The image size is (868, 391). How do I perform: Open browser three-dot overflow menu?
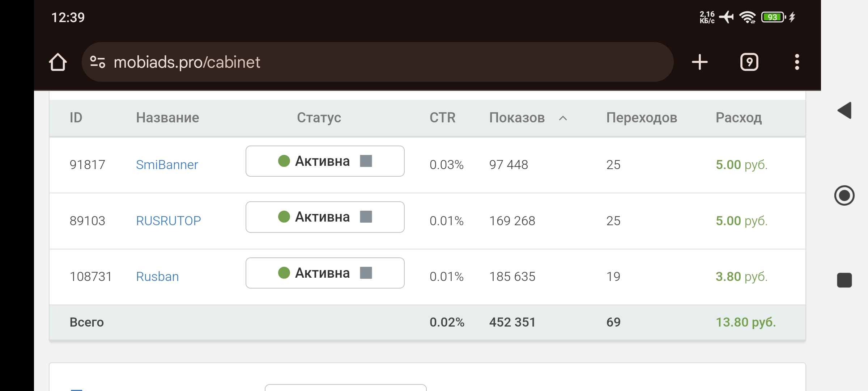click(797, 62)
